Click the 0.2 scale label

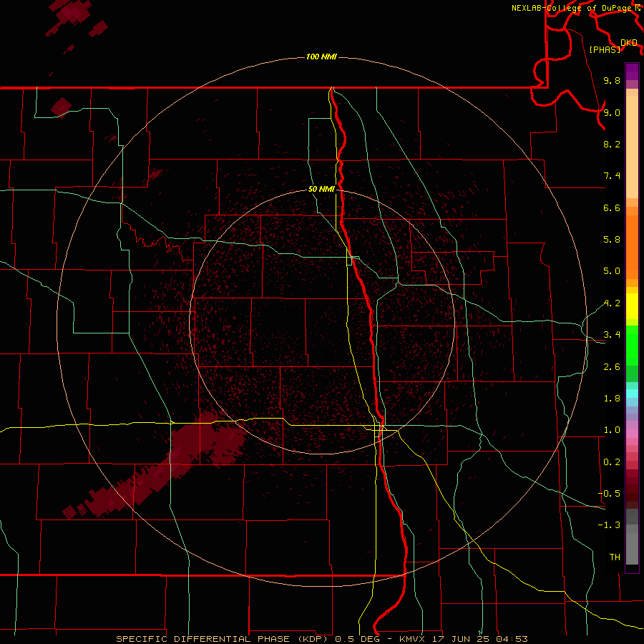612,462
